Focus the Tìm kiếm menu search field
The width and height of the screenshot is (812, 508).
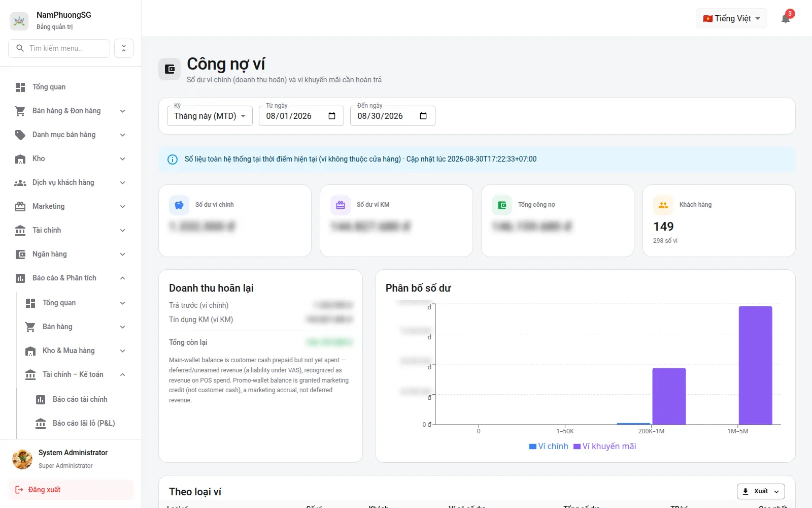coord(59,48)
